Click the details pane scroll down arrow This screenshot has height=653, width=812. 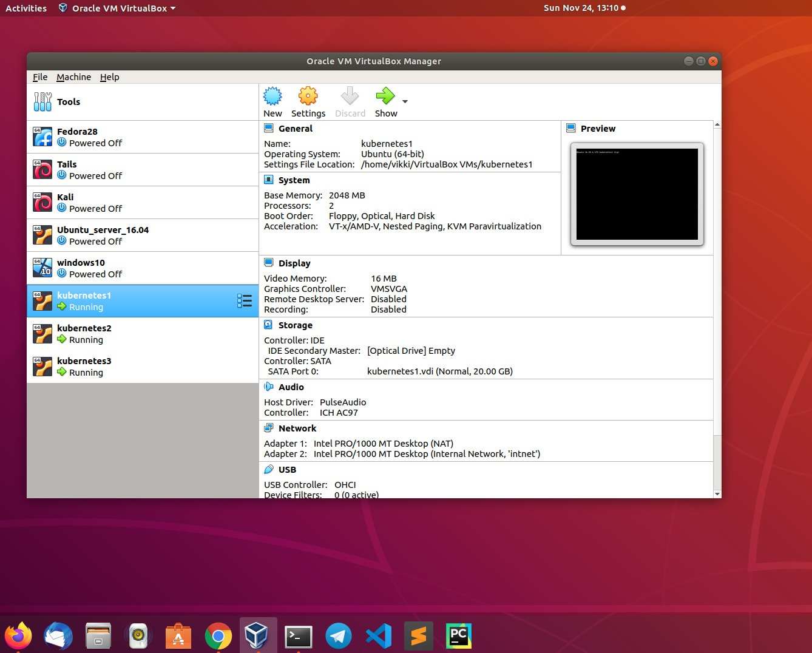(717, 494)
